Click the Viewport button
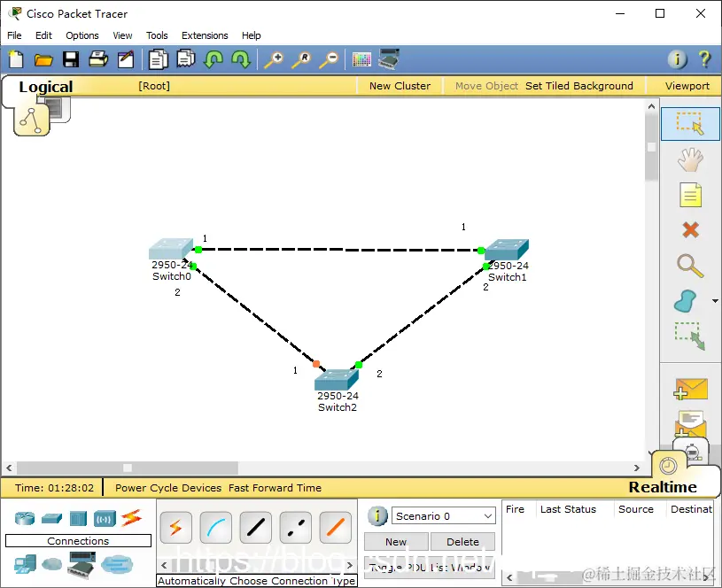The width and height of the screenshot is (722, 588). 687,86
